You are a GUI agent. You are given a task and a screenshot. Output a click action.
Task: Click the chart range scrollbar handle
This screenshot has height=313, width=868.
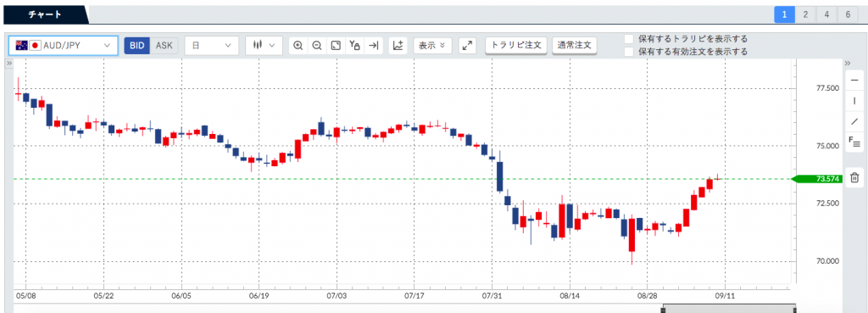click(729, 309)
